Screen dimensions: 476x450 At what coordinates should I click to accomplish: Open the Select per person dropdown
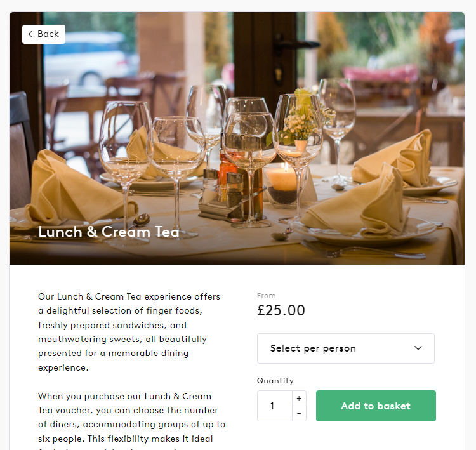[x=345, y=348]
